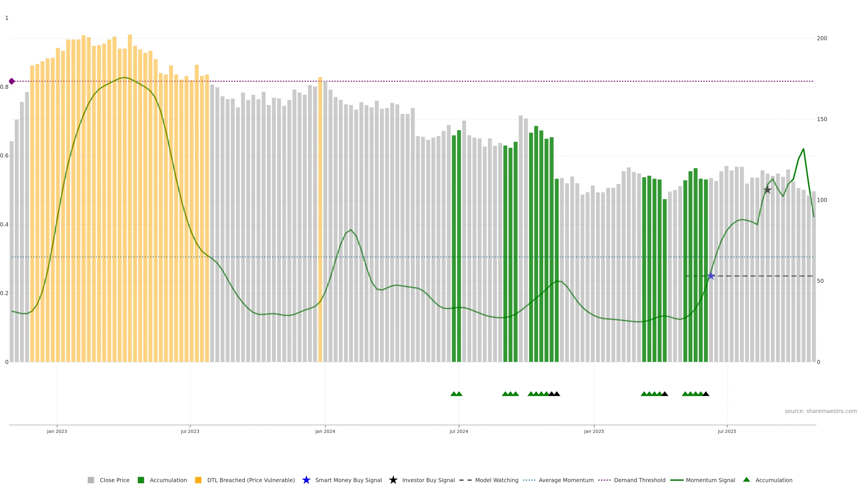Click the blue Smart Money Buy star on chart
868x488 pixels.
click(x=711, y=276)
